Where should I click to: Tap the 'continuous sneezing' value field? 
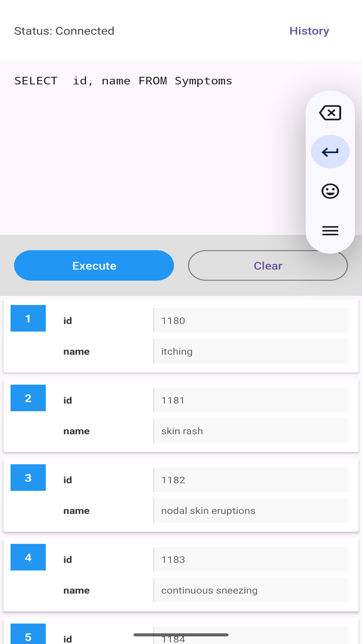[x=250, y=590]
